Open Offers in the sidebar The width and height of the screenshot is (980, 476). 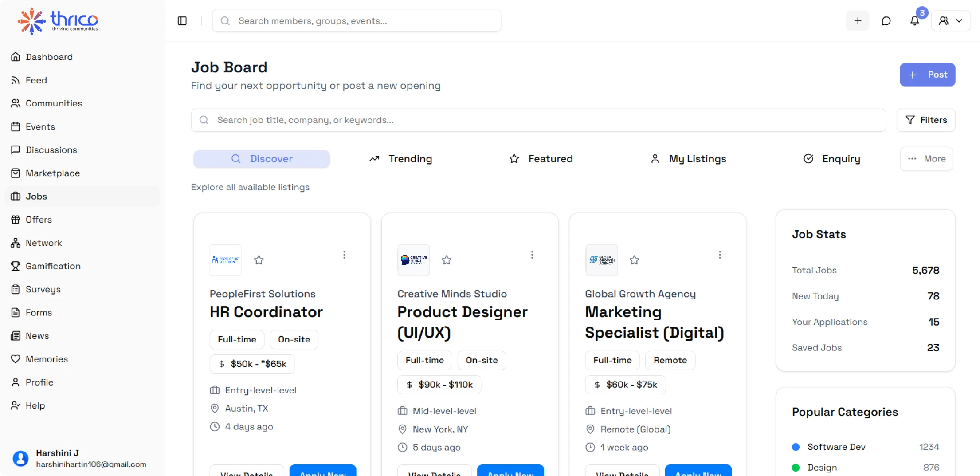pyautogui.click(x=82, y=220)
